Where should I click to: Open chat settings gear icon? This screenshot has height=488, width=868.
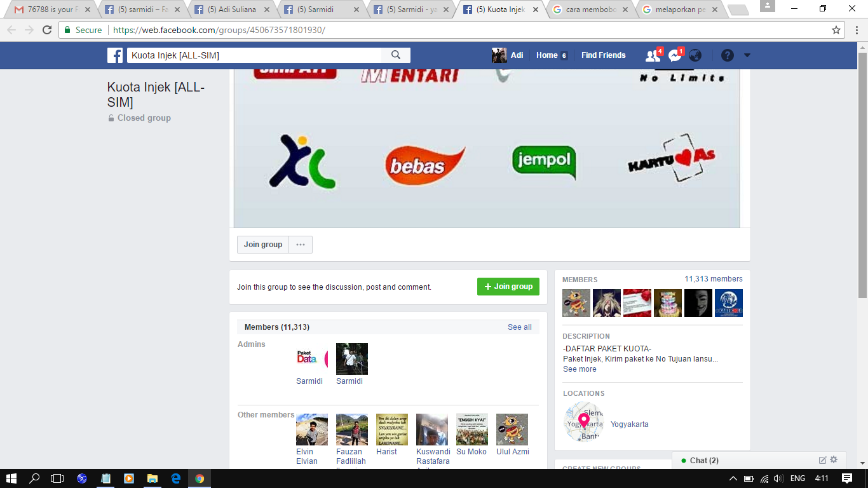click(x=834, y=460)
